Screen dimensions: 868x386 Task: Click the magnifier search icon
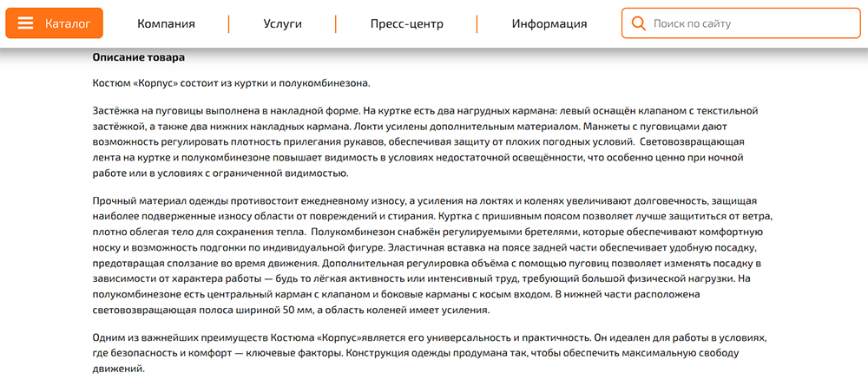click(638, 23)
